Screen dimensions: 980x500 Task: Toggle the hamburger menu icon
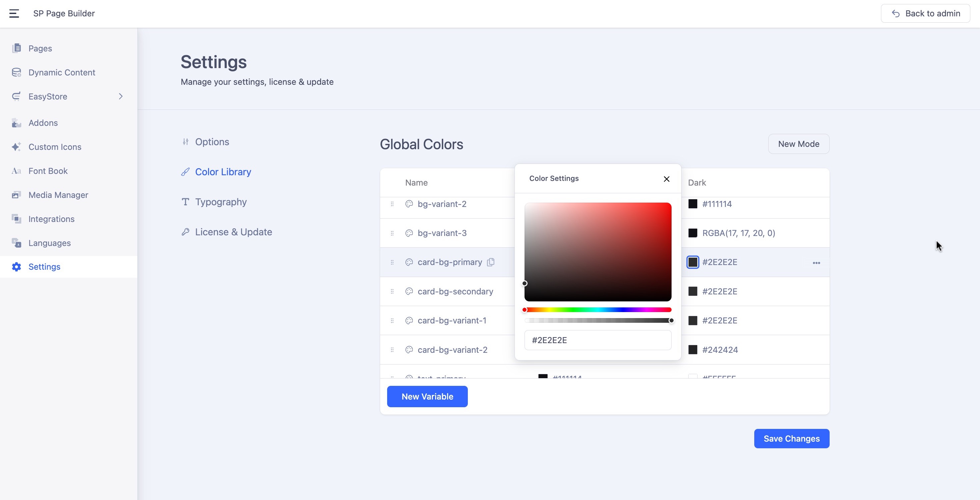pos(14,14)
